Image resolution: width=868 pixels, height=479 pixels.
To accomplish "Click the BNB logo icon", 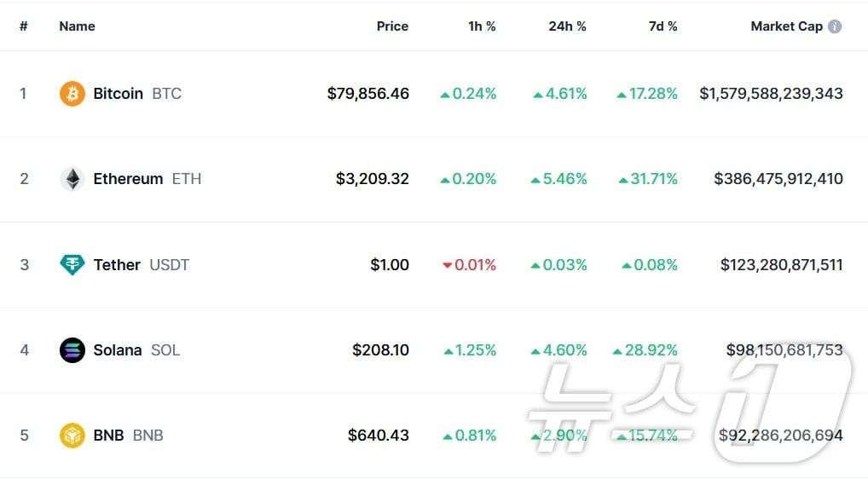I will (72, 436).
